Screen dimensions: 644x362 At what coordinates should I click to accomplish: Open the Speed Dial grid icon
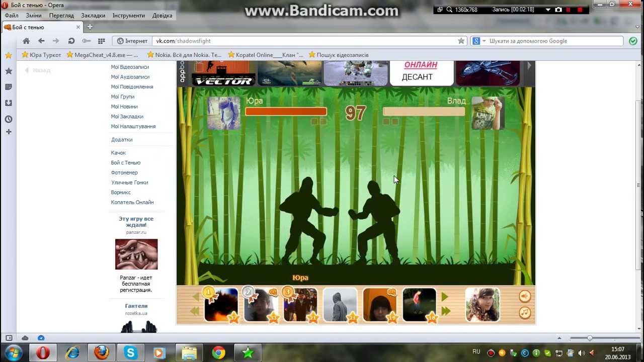(x=102, y=41)
